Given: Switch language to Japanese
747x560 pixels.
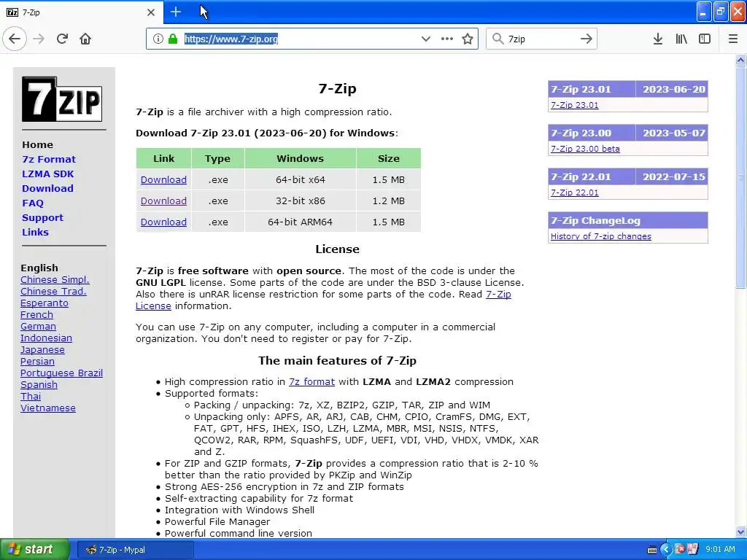Looking at the screenshot, I should [42, 350].
